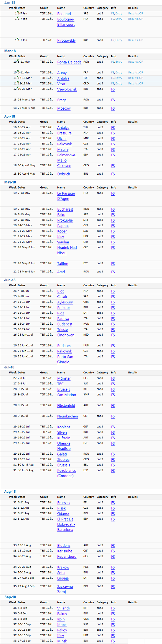Open the Porto San Giorgio link
The height and width of the screenshot is (644, 162).
point(65,359)
